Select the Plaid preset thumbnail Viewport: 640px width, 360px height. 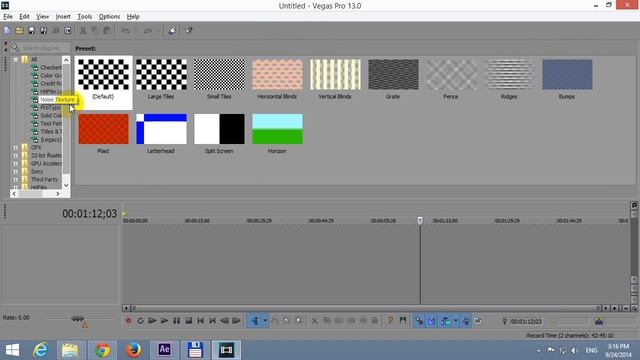click(x=103, y=129)
